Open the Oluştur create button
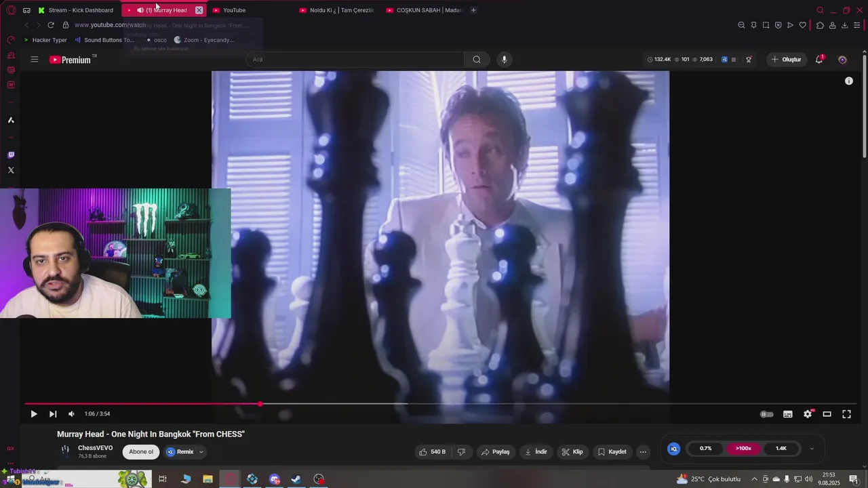 [787, 60]
